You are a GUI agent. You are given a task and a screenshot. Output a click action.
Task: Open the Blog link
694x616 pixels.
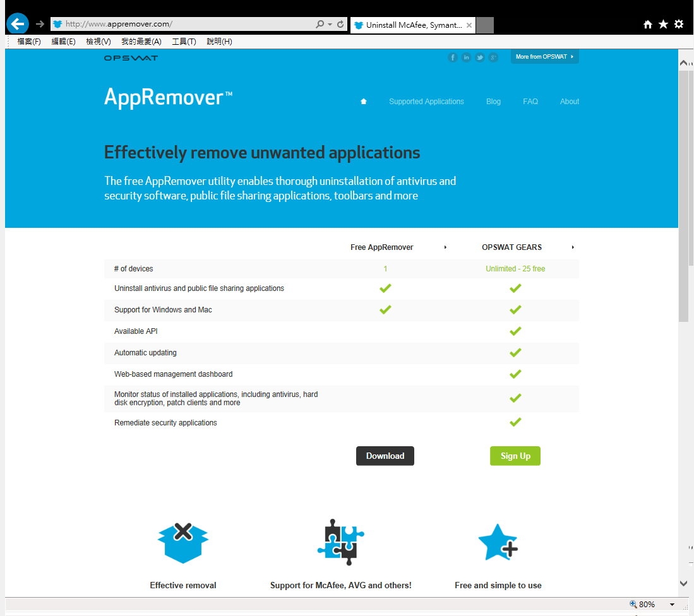(x=493, y=101)
